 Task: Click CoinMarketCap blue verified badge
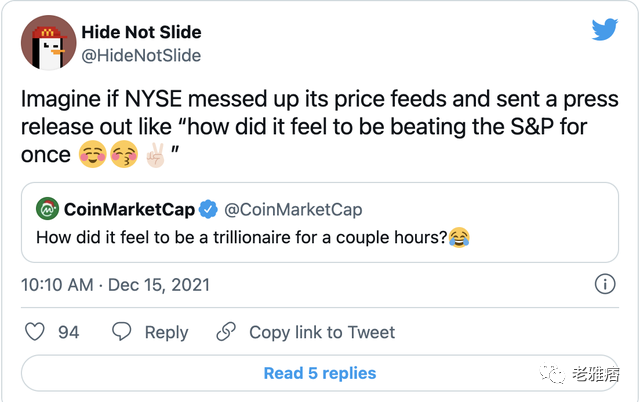pos(209,210)
